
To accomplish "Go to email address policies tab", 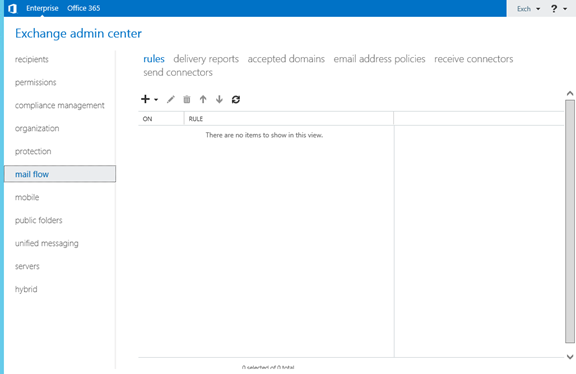I will 379,59.
